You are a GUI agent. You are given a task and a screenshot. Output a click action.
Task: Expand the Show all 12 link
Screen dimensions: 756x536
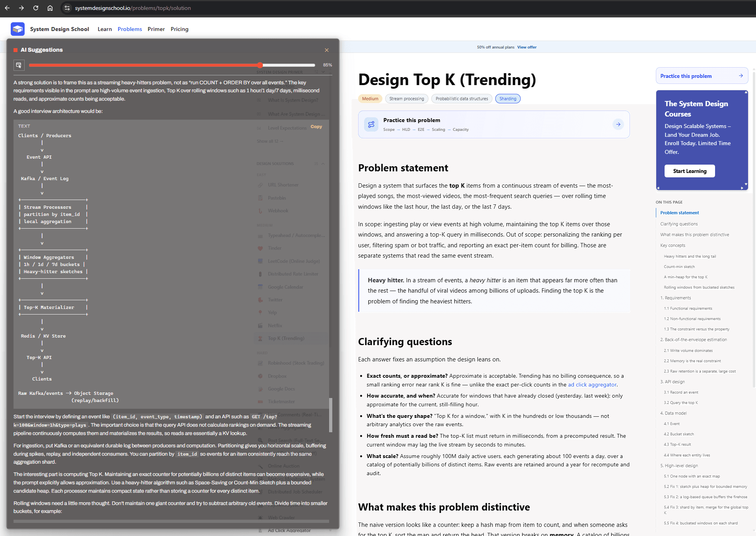(x=270, y=141)
